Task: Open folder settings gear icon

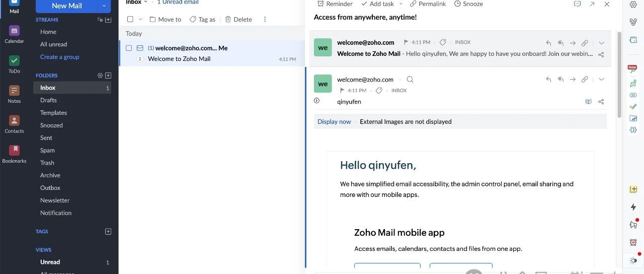Action: click(100, 76)
